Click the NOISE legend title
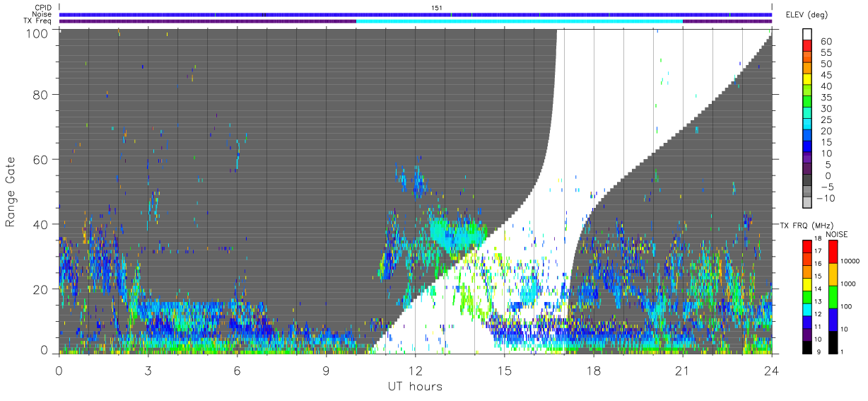Viewport: 868px width, 401px height. click(836, 234)
